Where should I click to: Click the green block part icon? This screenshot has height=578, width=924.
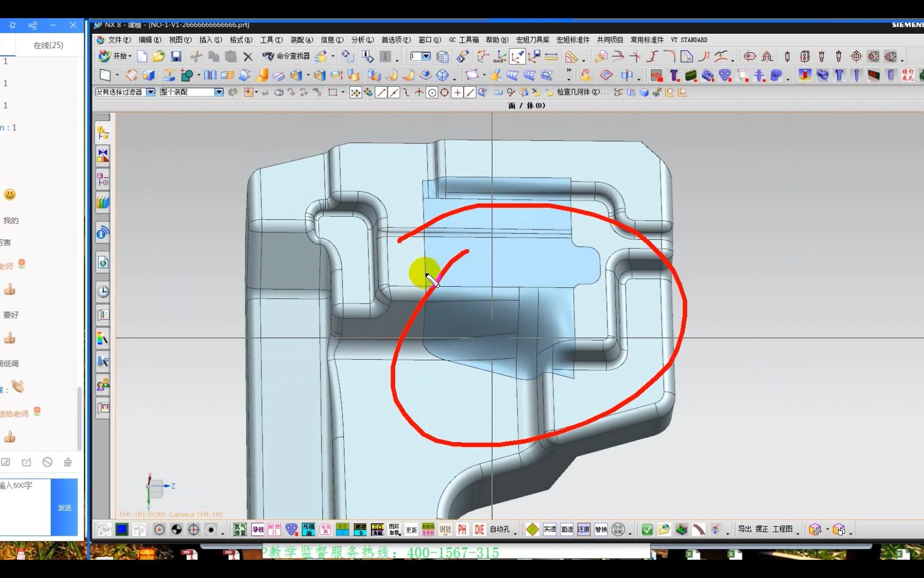tap(691, 75)
